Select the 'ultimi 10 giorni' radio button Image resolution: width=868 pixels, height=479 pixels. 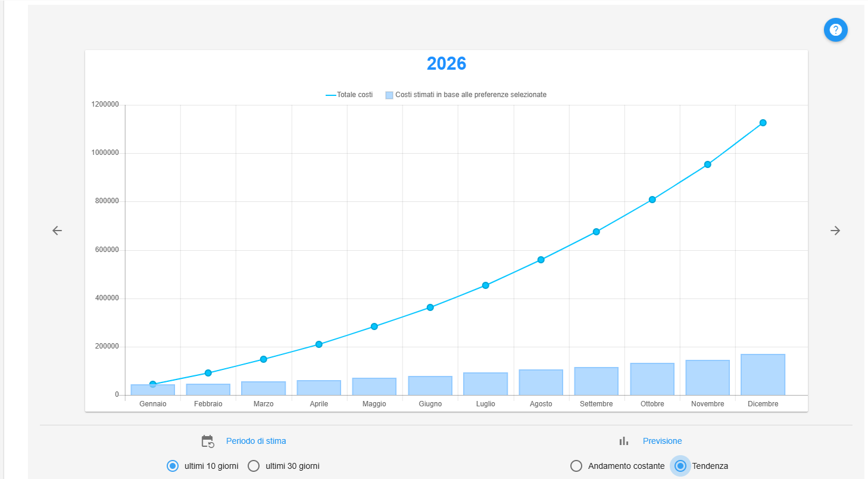(x=173, y=466)
